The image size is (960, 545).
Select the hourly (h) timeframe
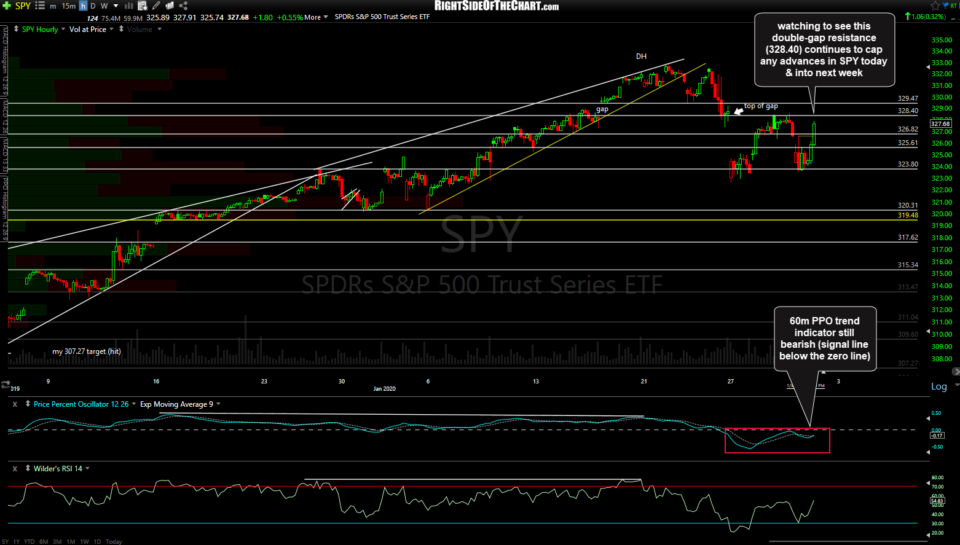coord(83,6)
